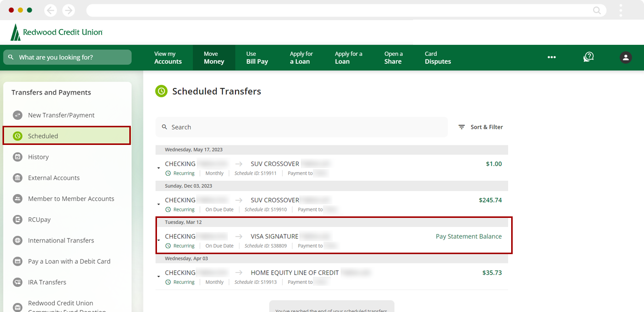Go to Use Bill Pay menu
The image size is (644, 312).
(257, 58)
